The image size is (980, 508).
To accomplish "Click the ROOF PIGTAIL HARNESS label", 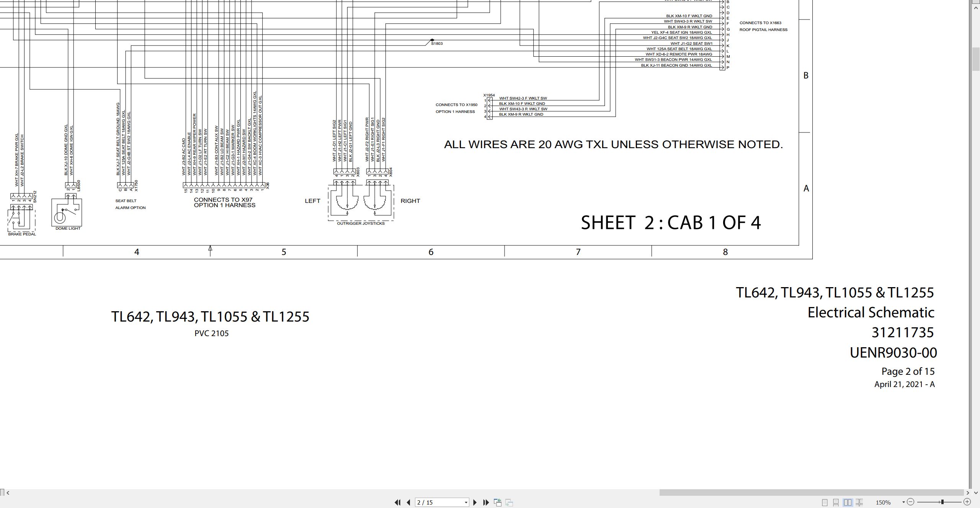I will 763,29.
